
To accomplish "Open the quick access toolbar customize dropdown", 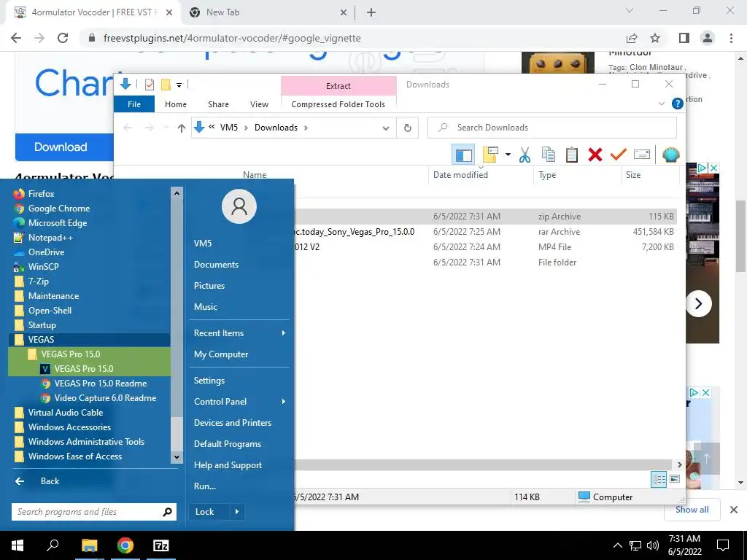I will pos(179,85).
